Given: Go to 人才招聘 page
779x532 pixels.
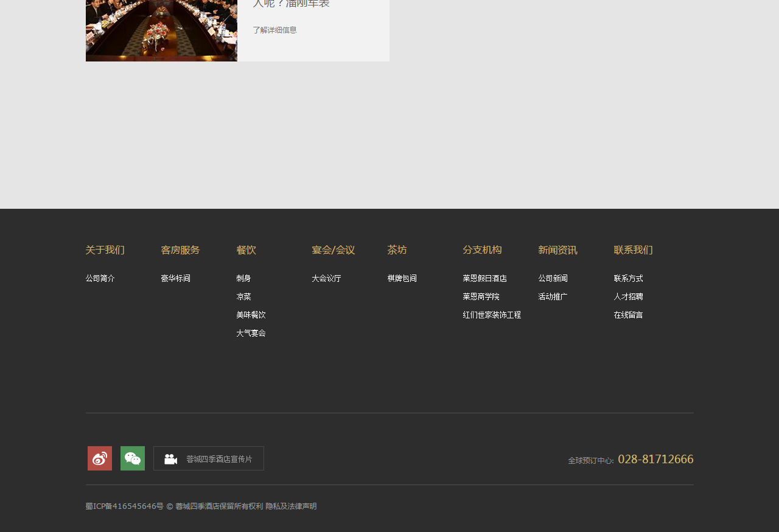Looking at the screenshot, I should [628, 296].
